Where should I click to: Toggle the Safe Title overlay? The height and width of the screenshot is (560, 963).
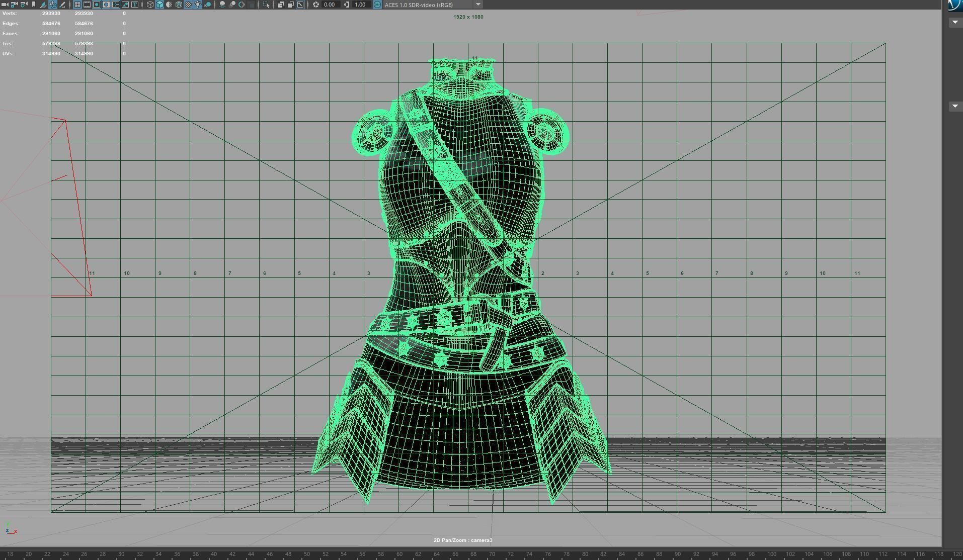[x=135, y=5]
